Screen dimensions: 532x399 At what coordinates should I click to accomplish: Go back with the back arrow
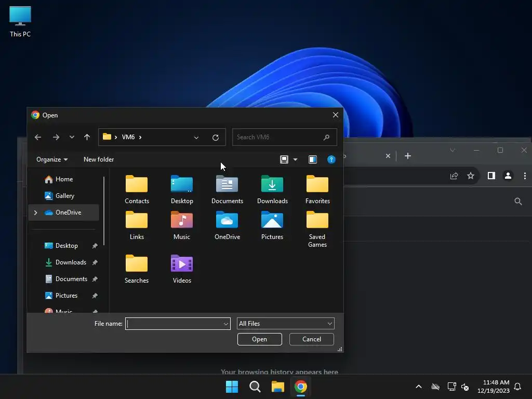point(38,137)
